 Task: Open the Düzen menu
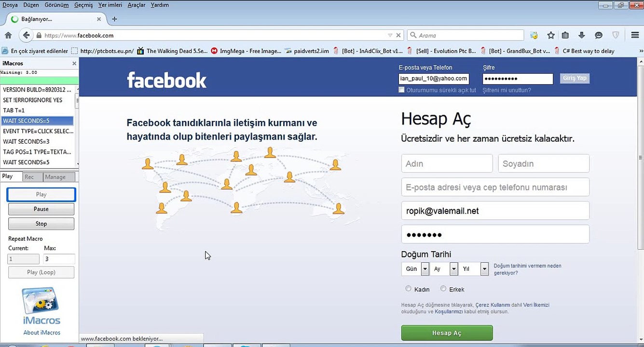point(31,5)
